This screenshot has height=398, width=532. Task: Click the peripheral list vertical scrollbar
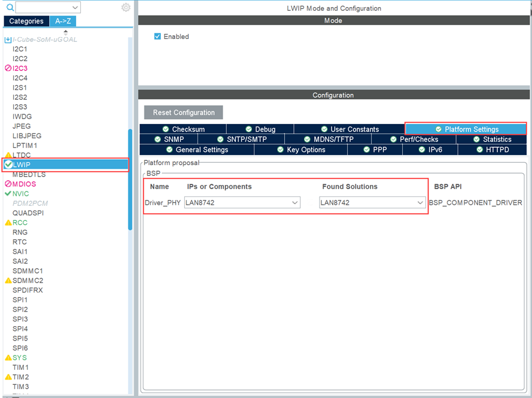[130, 180]
